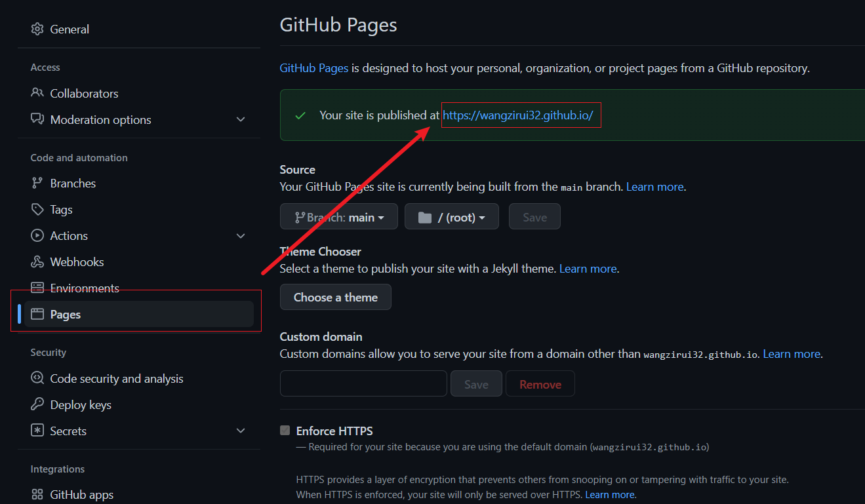The width and height of the screenshot is (865, 504).
Task: Expand the Actions submenu chevron
Action: (x=241, y=235)
